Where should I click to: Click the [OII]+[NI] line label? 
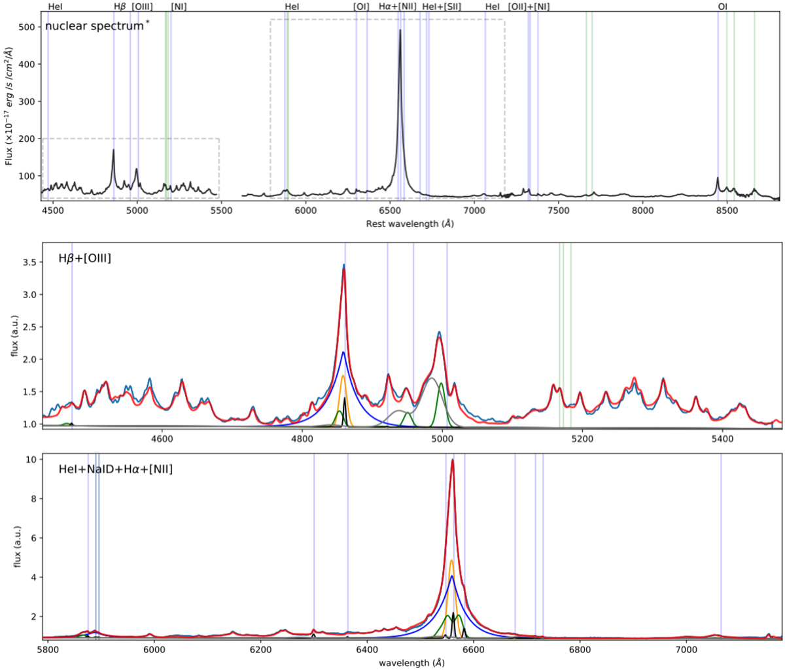click(529, 7)
